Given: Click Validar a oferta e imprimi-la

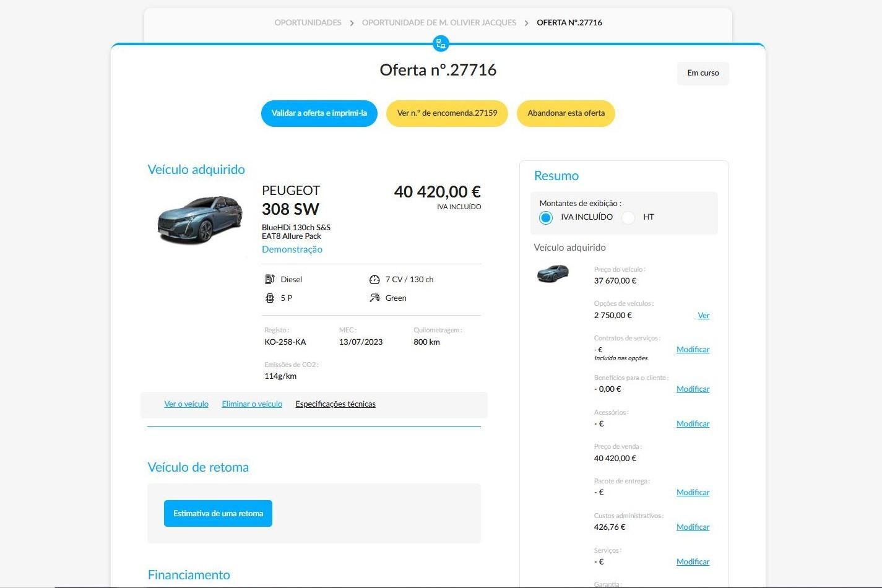Looking at the screenshot, I should [319, 113].
